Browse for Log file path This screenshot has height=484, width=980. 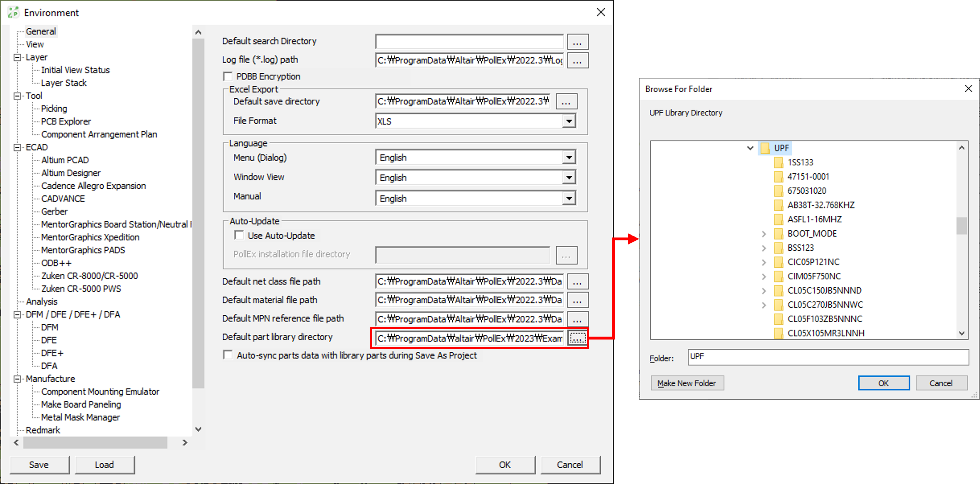click(577, 61)
